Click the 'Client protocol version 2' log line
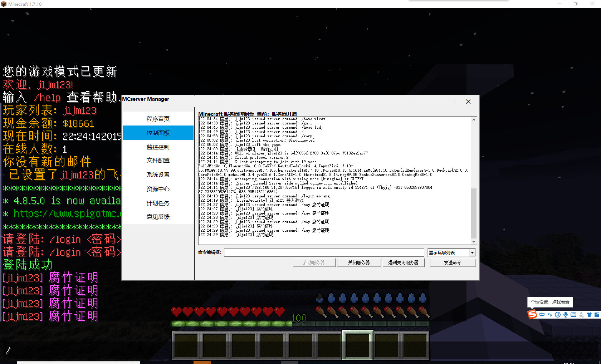The height and width of the screenshot is (364, 601). pyautogui.click(x=244, y=158)
